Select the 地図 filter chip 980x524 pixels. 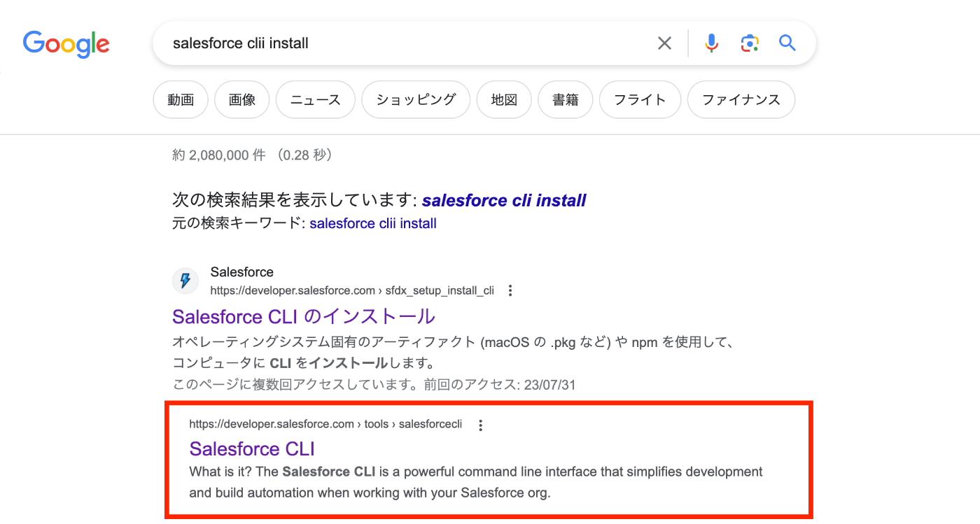click(x=504, y=100)
